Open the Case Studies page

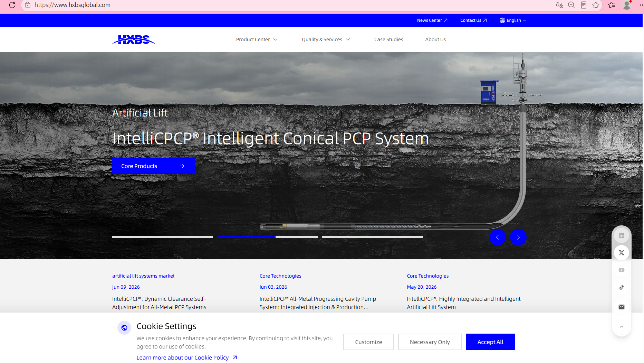[x=389, y=39]
